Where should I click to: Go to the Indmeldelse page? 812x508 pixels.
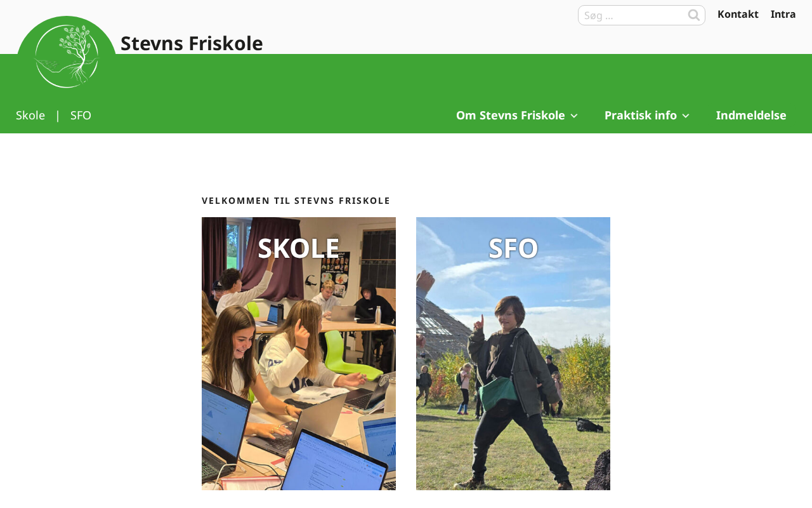tap(751, 116)
